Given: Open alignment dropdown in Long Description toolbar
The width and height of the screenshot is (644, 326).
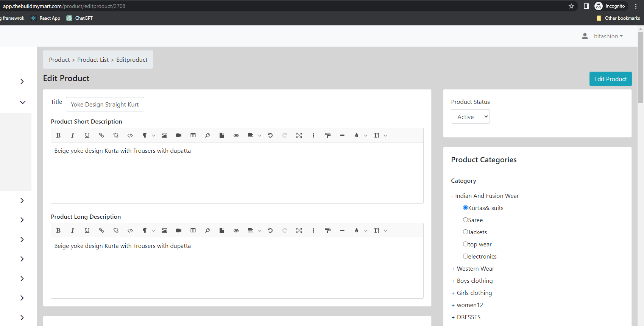Looking at the screenshot, I should pyautogui.click(x=254, y=230).
